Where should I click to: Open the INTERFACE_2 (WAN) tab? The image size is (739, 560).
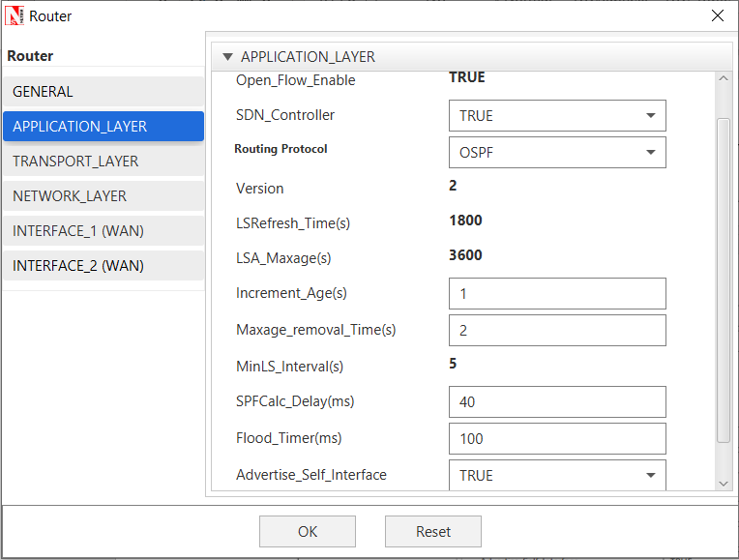point(103,266)
